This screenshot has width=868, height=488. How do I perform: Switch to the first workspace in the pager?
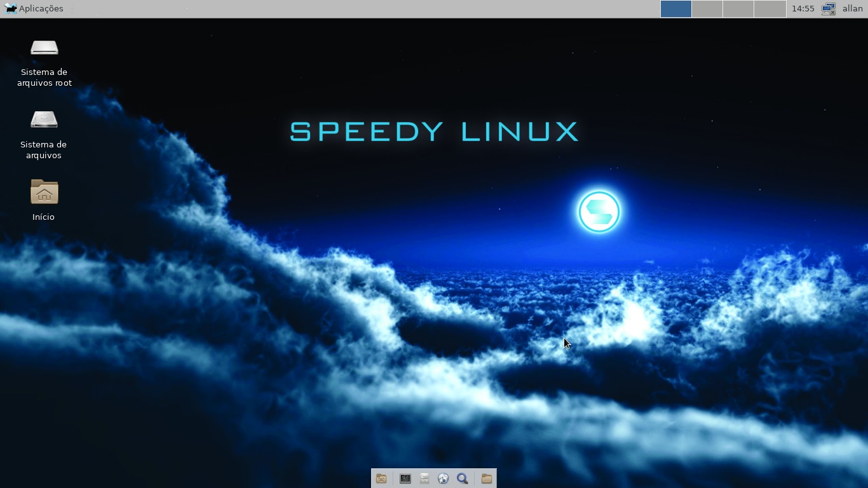pyautogui.click(x=676, y=9)
